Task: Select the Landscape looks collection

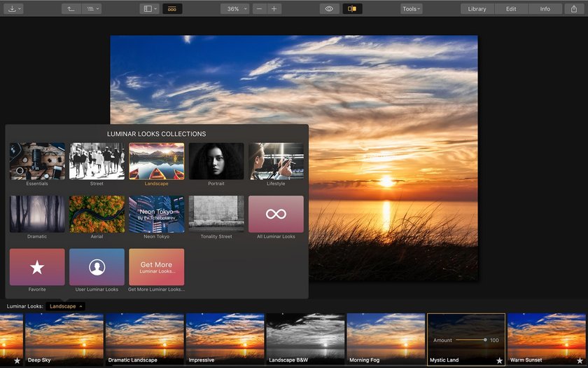Action: 156,161
